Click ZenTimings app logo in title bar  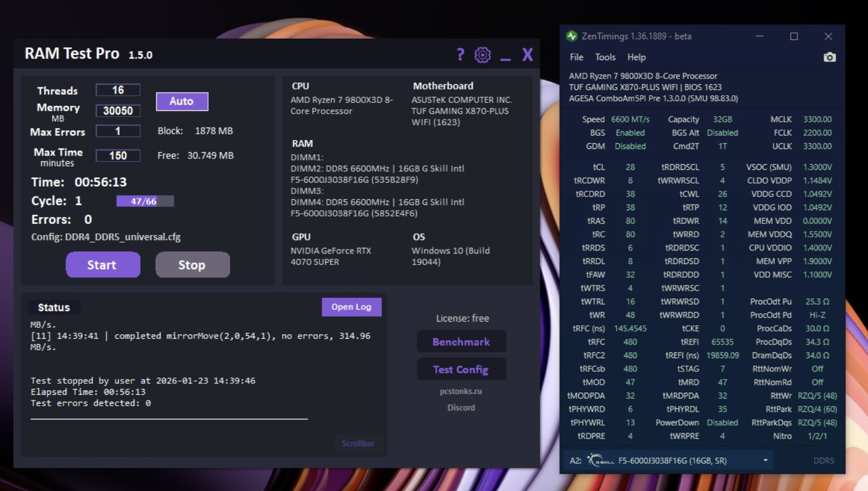[x=572, y=36]
